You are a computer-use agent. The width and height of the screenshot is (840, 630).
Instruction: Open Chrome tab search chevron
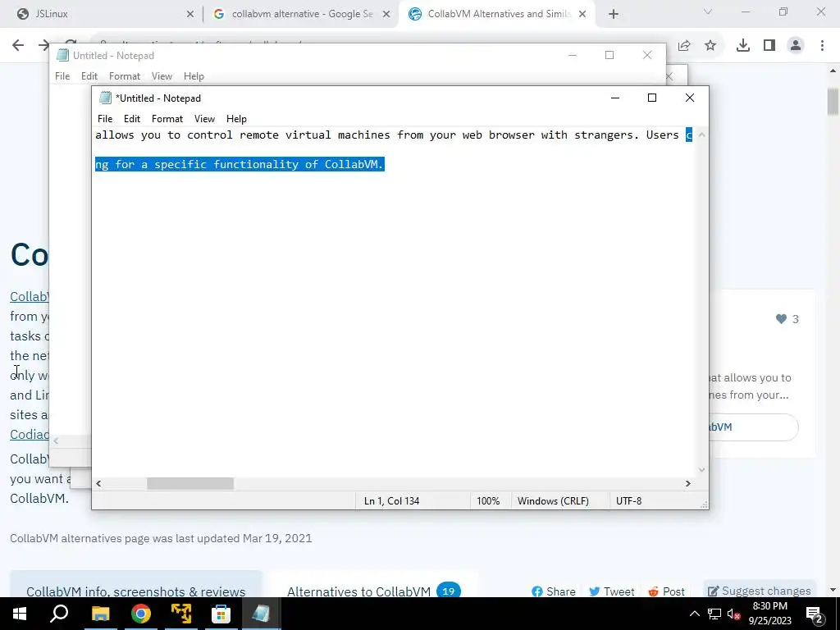[x=708, y=11]
